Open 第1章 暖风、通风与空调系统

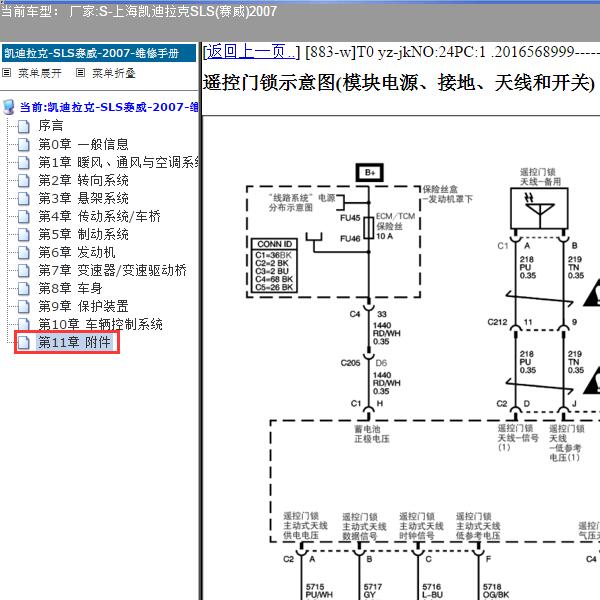coord(118,162)
